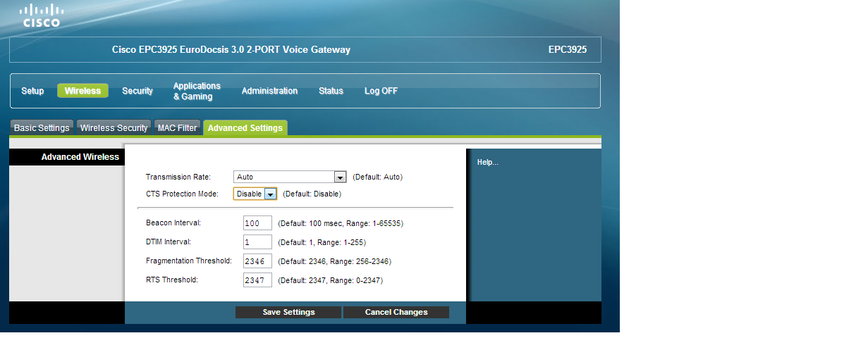This screenshot has height=338, width=868.
Task: Expand the Transmission Rate dropdown
Action: [x=290, y=177]
